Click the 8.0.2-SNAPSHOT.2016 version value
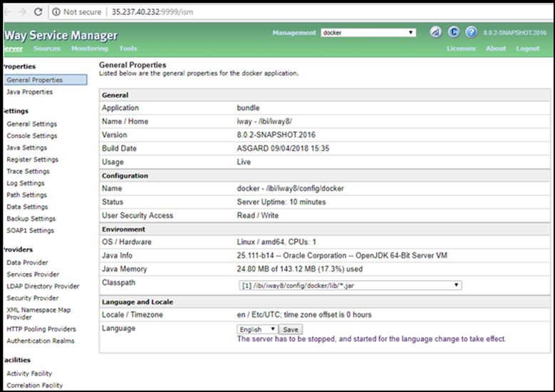 [276, 135]
